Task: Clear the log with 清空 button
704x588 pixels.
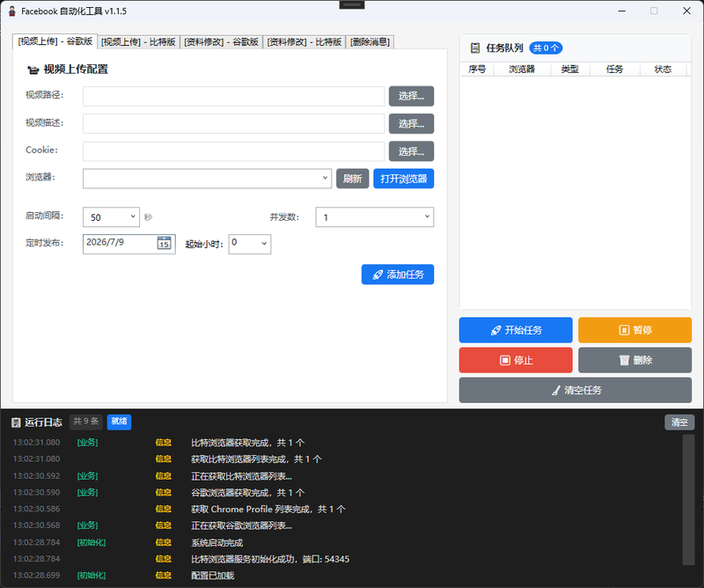Action: click(x=679, y=423)
